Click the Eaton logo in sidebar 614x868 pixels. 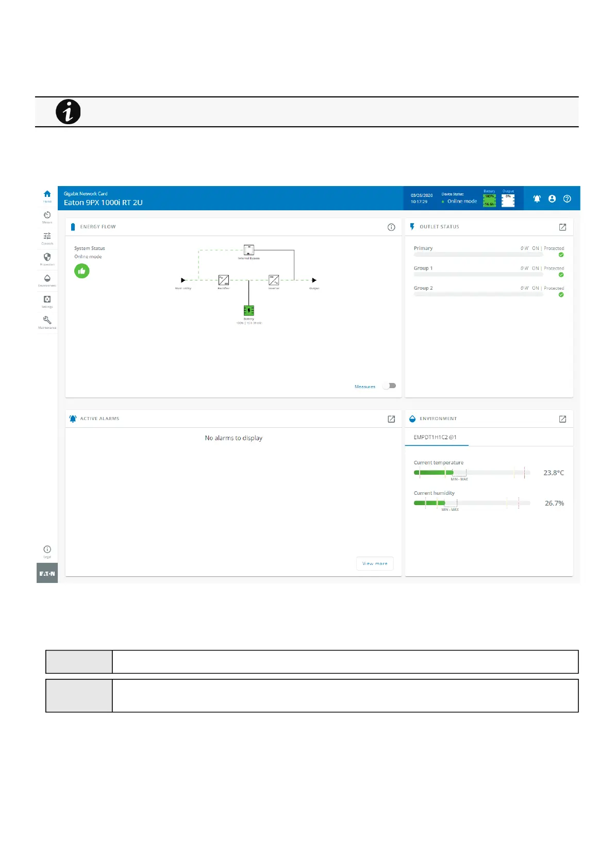pyautogui.click(x=47, y=573)
